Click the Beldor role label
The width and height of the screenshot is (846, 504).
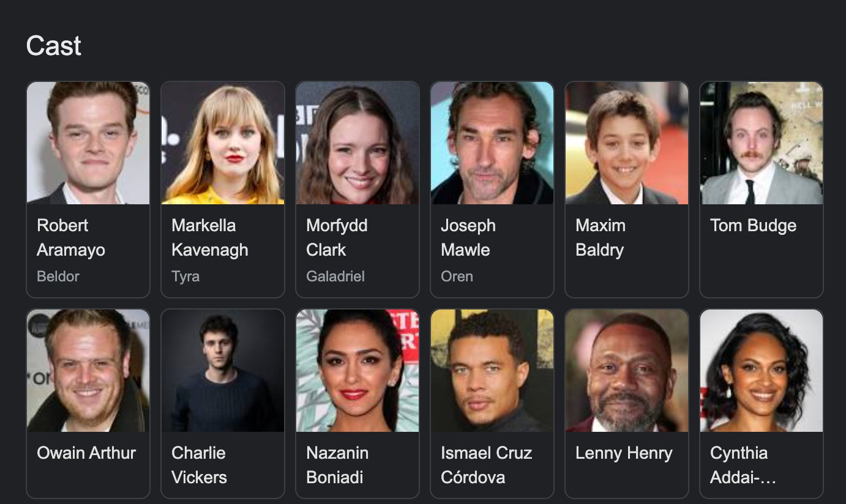click(58, 276)
